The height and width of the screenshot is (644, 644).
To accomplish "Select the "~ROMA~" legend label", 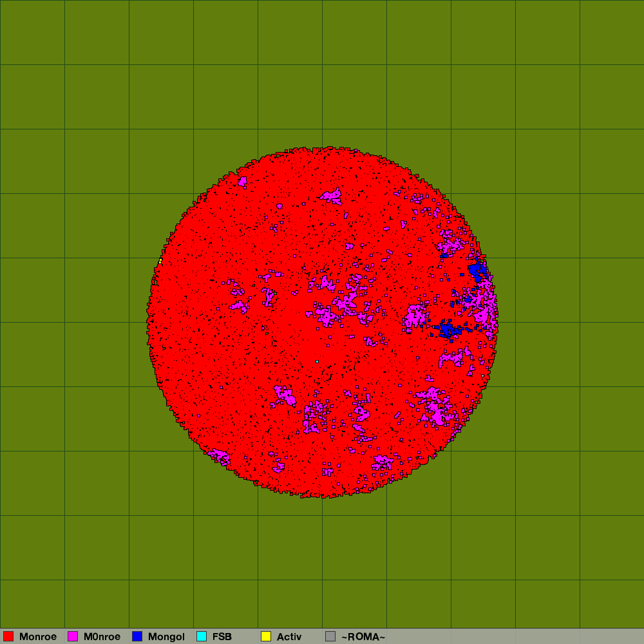I will pyautogui.click(x=363, y=637).
